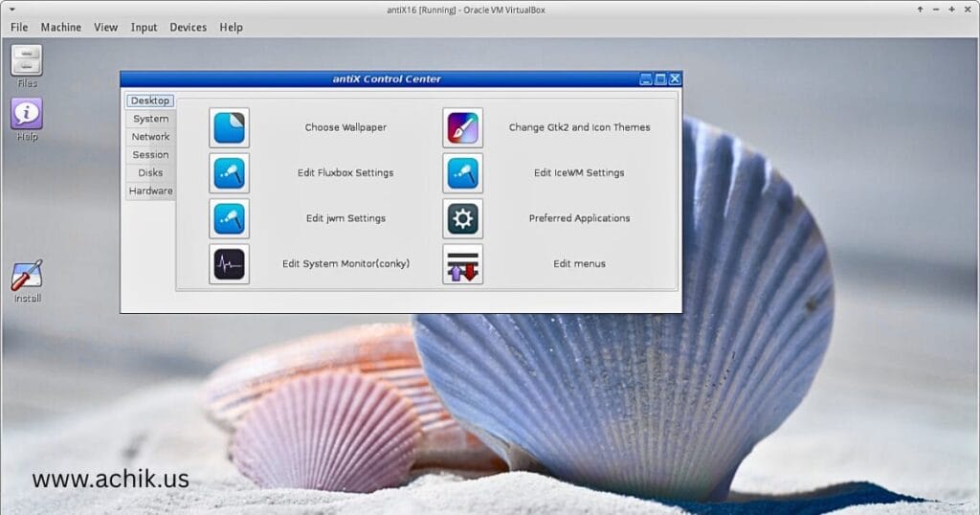The width and height of the screenshot is (980, 515).
Task: Maximize the antiX Control Center window
Action: click(x=660, y=79)
